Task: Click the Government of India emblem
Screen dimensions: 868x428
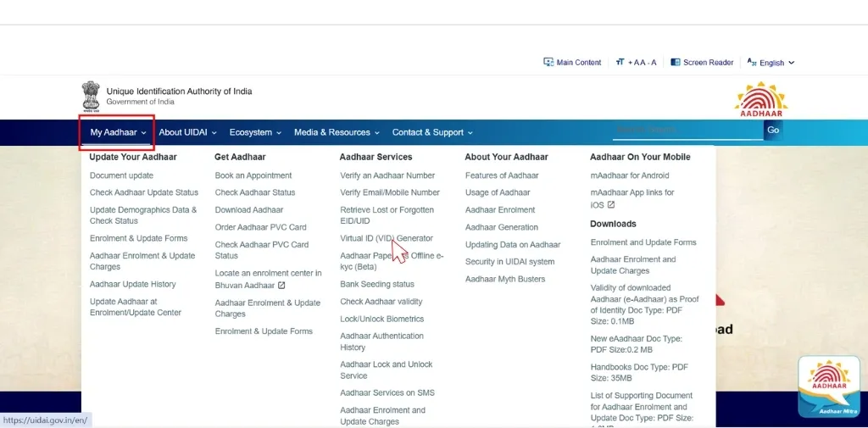Action: [91, 97]
